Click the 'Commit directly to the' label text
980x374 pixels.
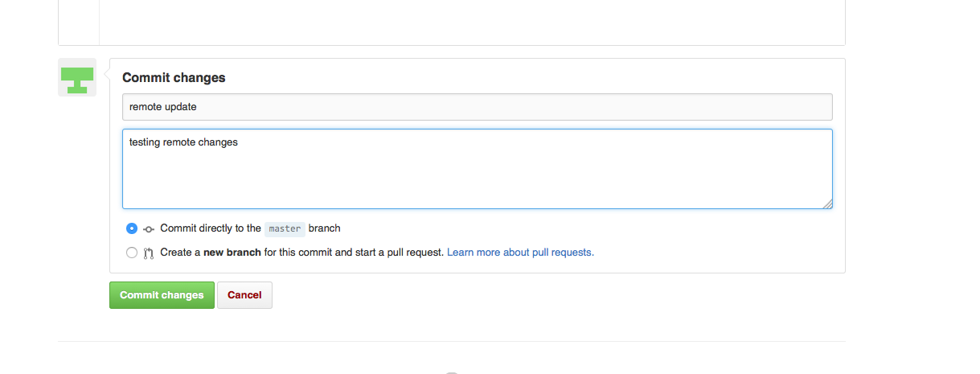[x=211, y=228]
